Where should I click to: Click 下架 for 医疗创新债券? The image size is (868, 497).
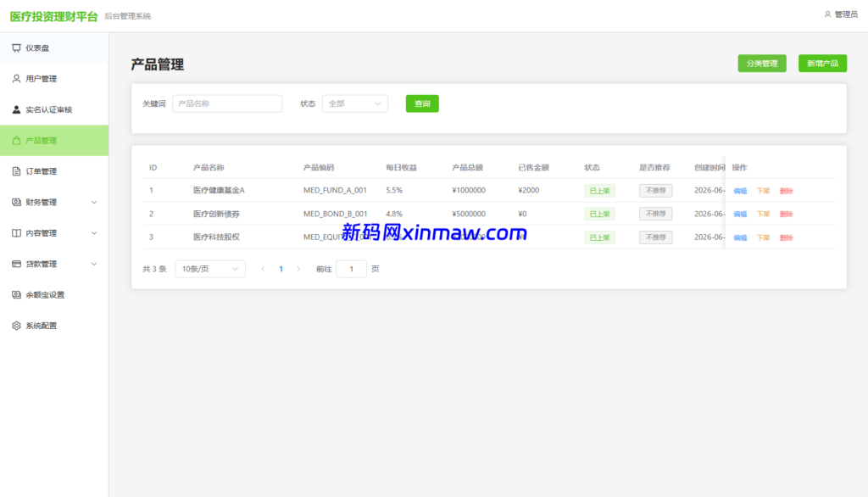[x=764, y=214]
